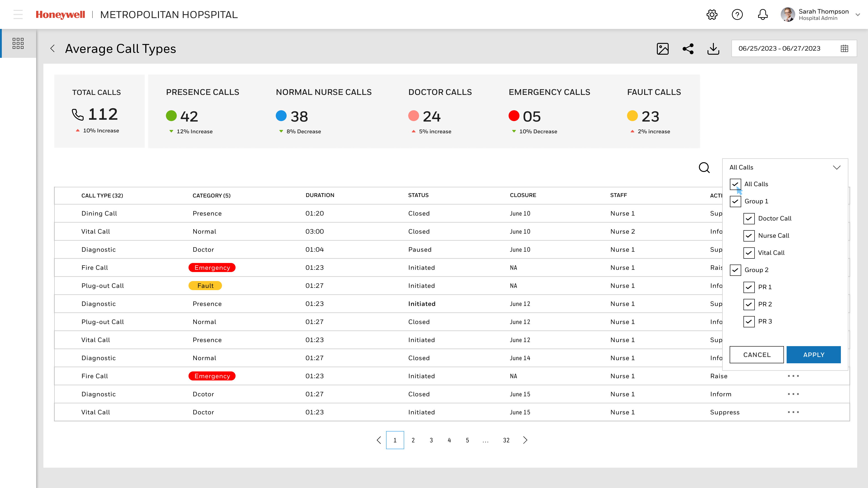
Task: Expand the Sarah Thompson user menu
Action: click(x=858, y=15)
